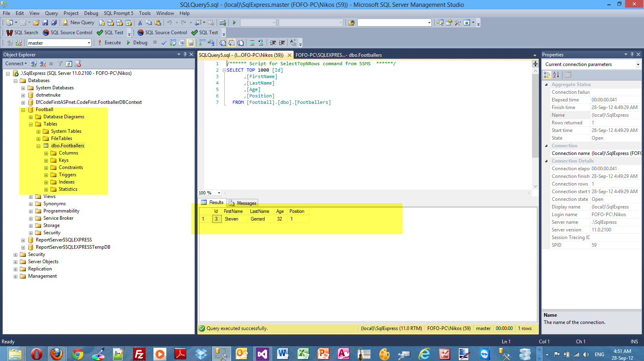This screenshot has width=644, height=361.
Task: Open the master database dropdown
Action: click(x=89, y=43)
